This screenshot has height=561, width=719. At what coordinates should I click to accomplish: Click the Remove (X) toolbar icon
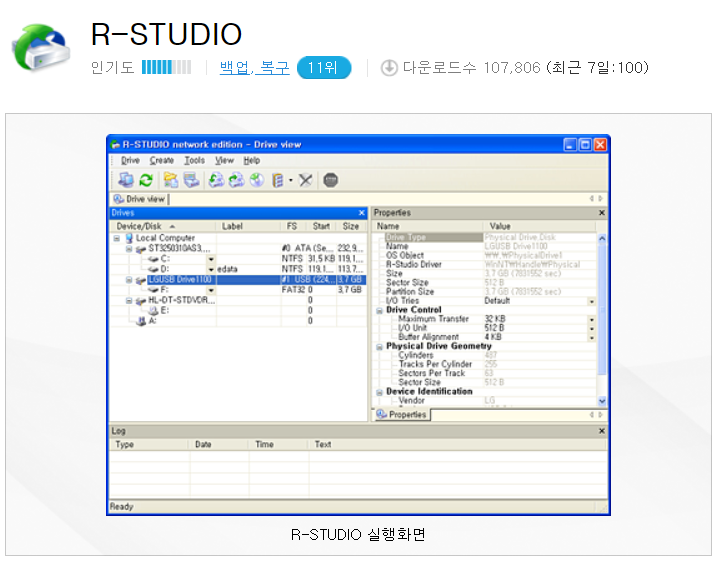(305, 180)
